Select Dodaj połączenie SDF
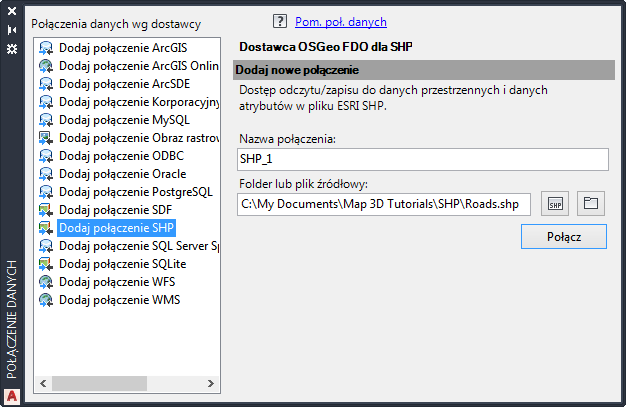The height and width of the screenshot is (407, 626). (x=103, y=209)
